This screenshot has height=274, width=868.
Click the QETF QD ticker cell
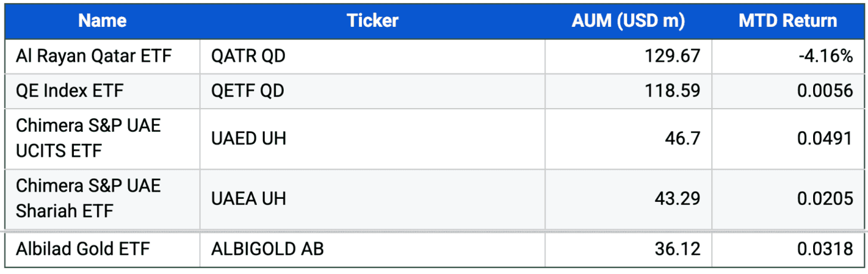247,91
